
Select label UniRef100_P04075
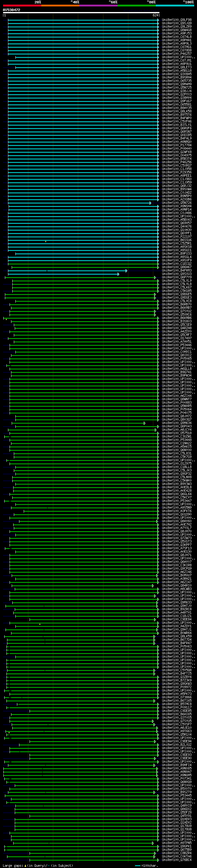click(x=177, y=412)
